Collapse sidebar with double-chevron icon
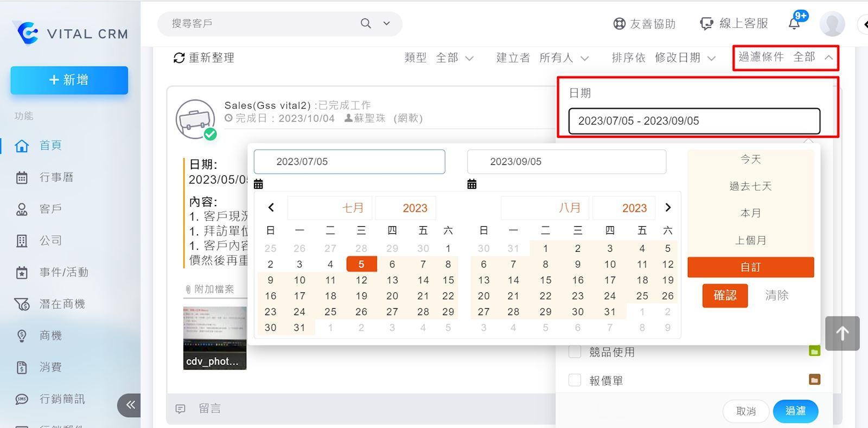The image size is (868, 428). click(x=130, y=405)
